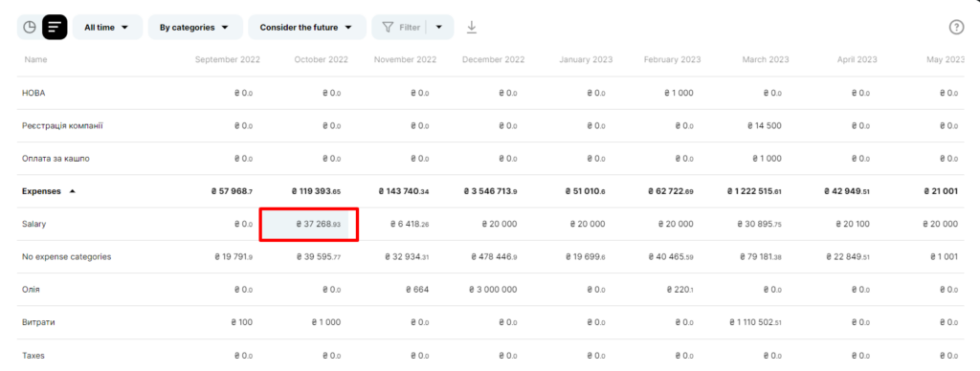Click Expenses total 42 949.51 for April 2023

pos(847,192)
